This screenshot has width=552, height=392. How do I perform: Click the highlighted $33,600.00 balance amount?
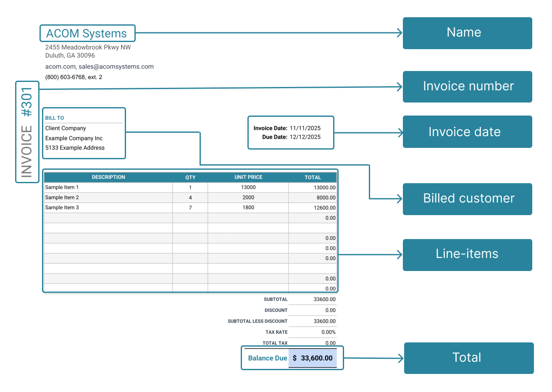[313, 358]
